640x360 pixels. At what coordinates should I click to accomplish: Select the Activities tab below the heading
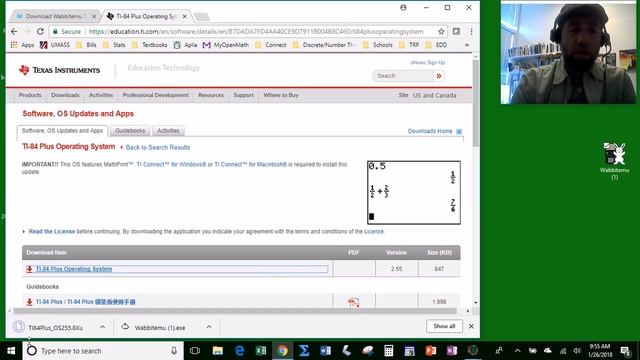tap(168, 131)
